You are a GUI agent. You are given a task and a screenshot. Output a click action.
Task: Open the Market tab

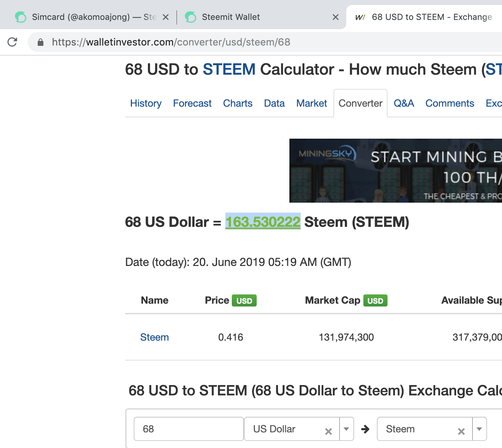click(x=312, y=103)
